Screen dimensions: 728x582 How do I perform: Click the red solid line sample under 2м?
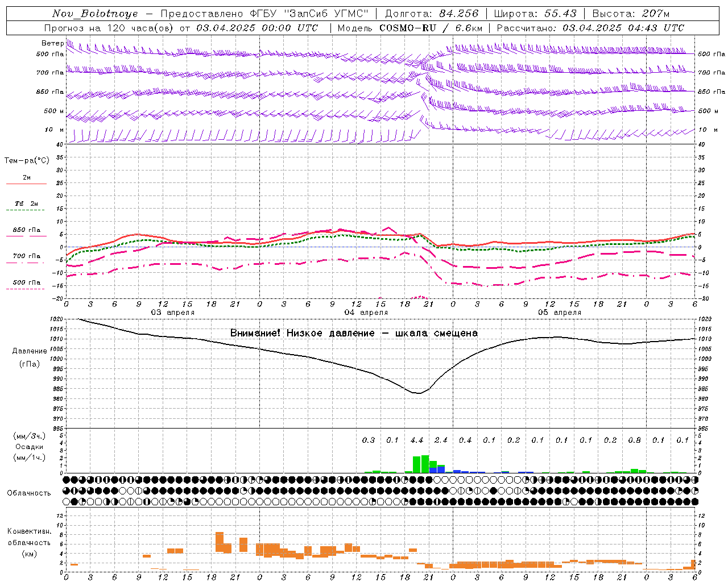tap(26, 184)
